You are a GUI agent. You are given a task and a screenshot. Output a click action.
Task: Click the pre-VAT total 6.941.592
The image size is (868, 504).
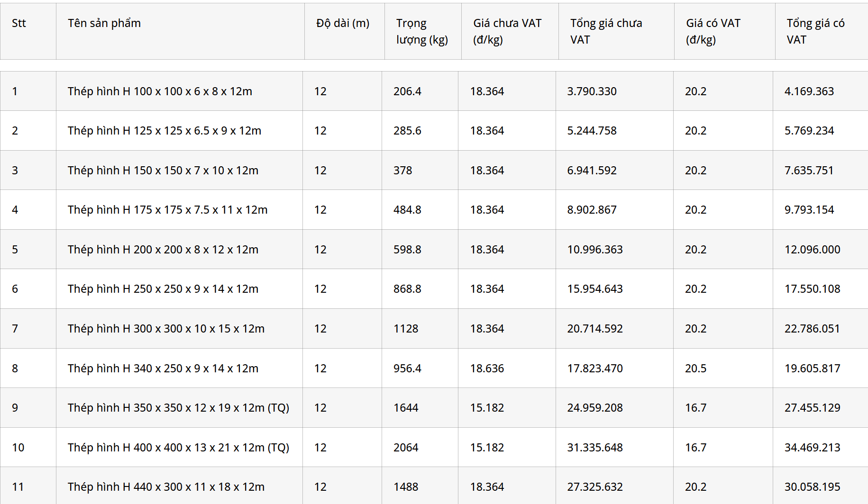(x=592, y=171)
